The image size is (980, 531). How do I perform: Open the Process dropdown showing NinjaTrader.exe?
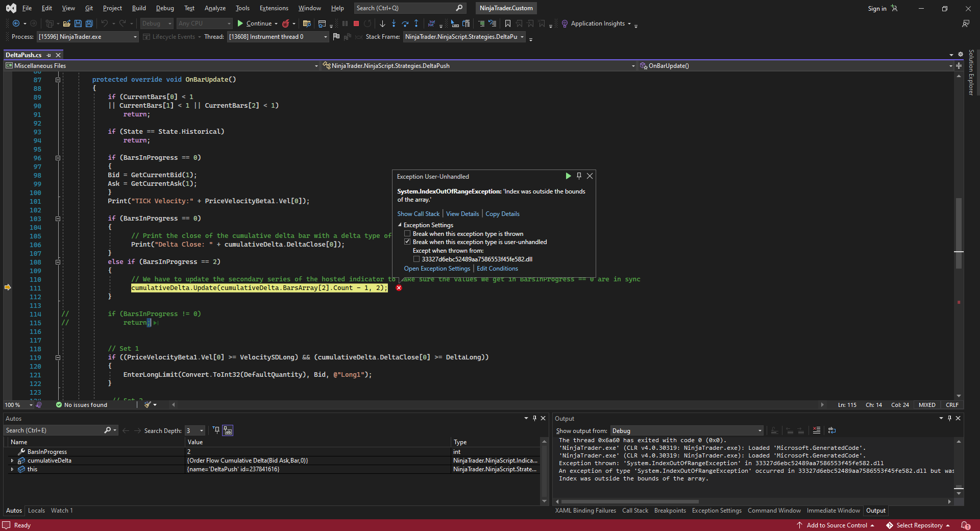click(87, 37)
